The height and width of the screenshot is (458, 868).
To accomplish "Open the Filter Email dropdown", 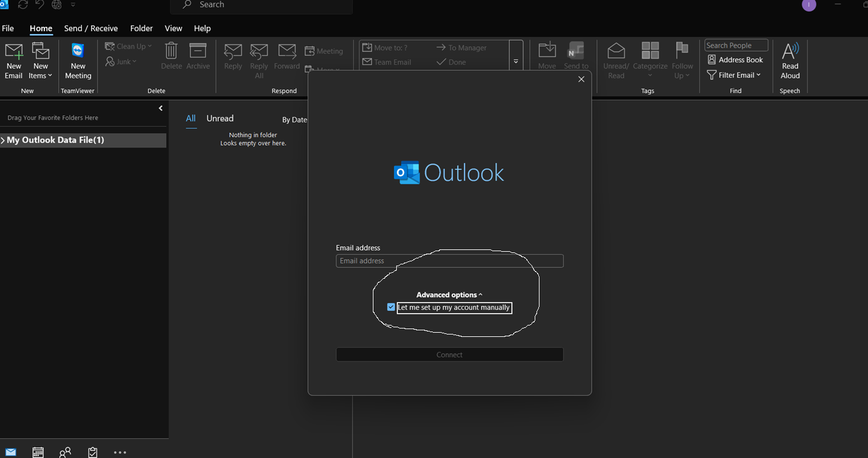I will click(x=734, y=75).
